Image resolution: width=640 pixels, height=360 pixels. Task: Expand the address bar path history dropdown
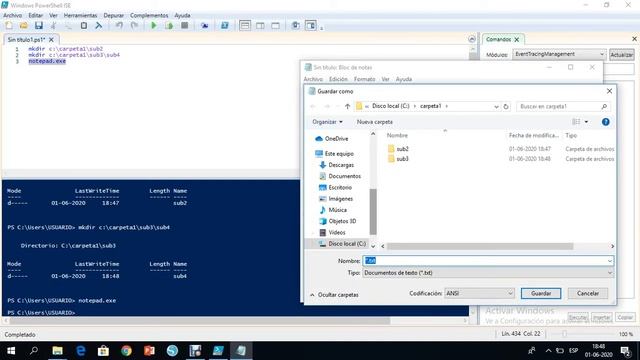pyautogui.click(x=496, y=107)
